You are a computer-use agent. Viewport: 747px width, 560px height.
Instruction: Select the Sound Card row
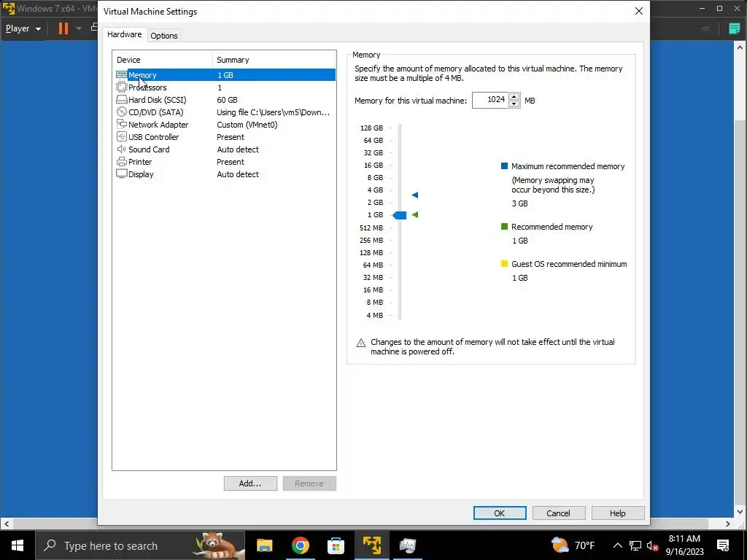tap(225, 149)
